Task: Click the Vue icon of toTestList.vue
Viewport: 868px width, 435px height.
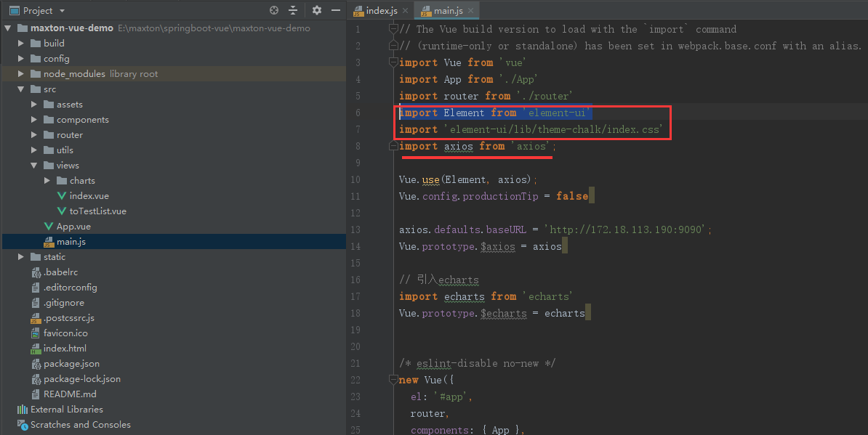Action: click(62, 211)
